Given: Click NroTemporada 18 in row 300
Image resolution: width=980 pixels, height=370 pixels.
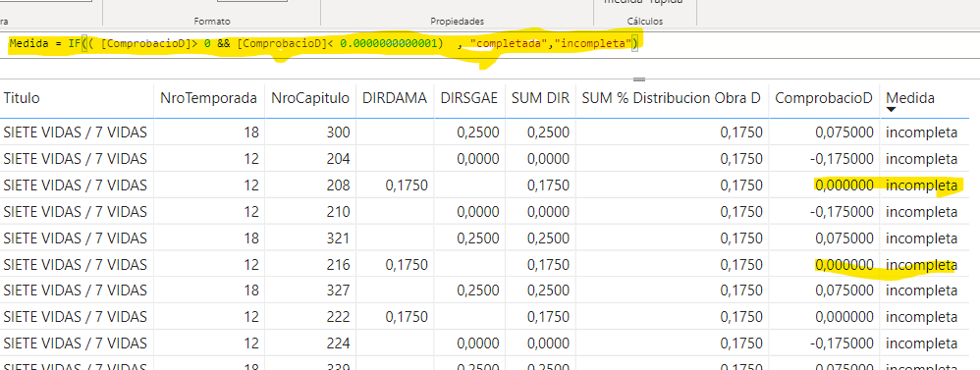Looking at the screenshot, I should [x=251, y=132].
